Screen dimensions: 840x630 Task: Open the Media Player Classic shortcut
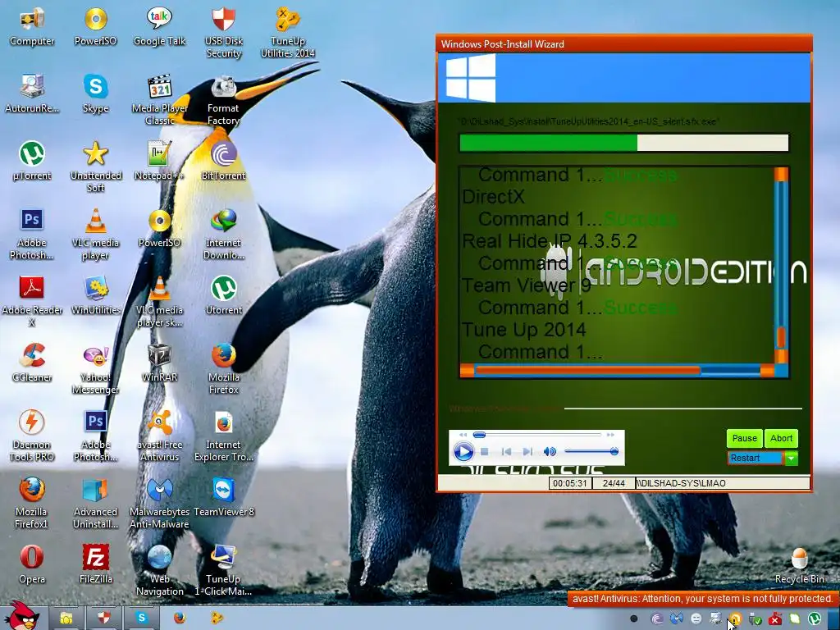click(x=159, y=99)
